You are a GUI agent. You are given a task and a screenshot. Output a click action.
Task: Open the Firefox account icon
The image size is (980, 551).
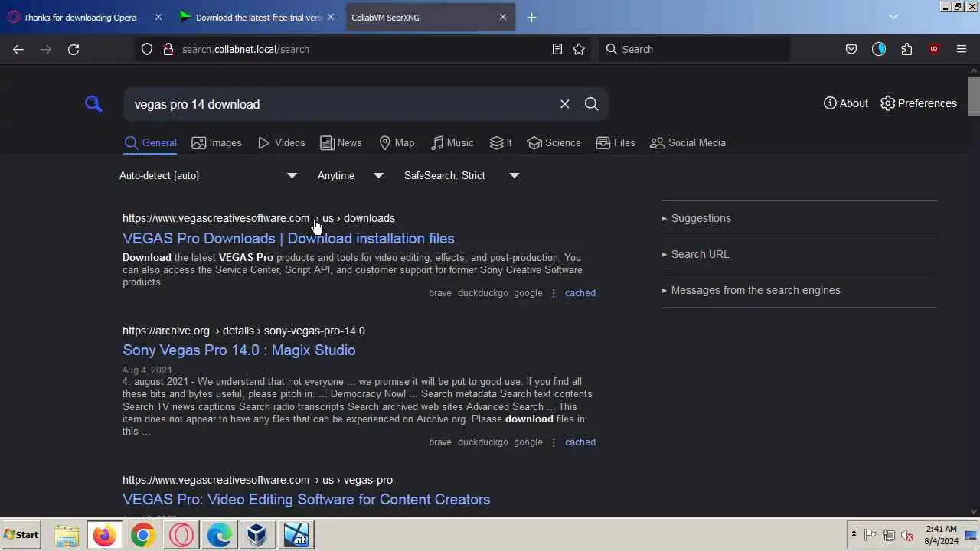[x=879, y=49]
